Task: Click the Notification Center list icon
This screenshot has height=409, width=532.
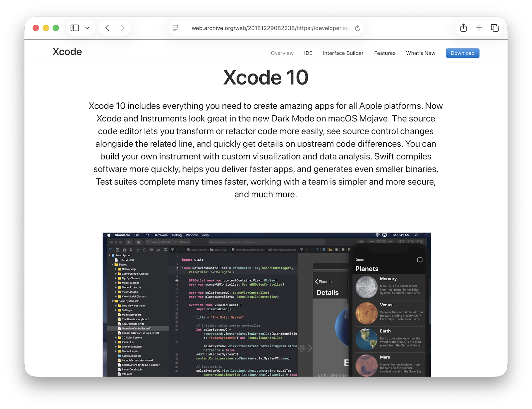Action: click(x=424, y=235)
